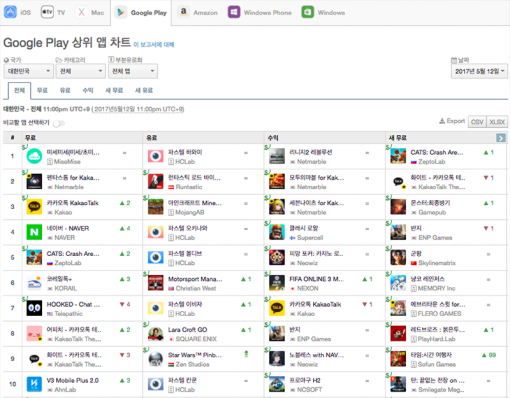Switch to the Windows store tab
The width and height of the screenshot is (510, 398).
click(x=323, y=12)
